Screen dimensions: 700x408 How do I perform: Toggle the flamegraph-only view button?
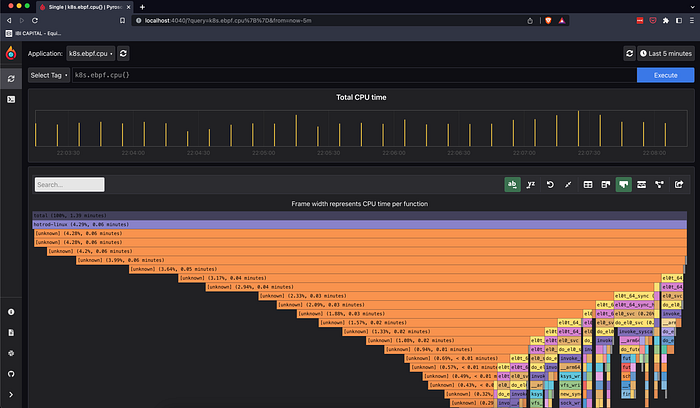click(x=624, y=184)
